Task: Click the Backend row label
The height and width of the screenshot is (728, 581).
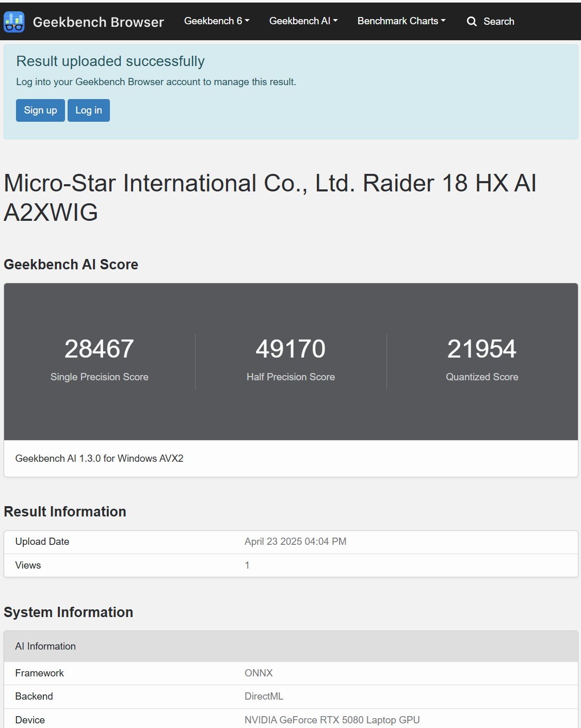Action: pyautogui.click(x=34, y=697)
